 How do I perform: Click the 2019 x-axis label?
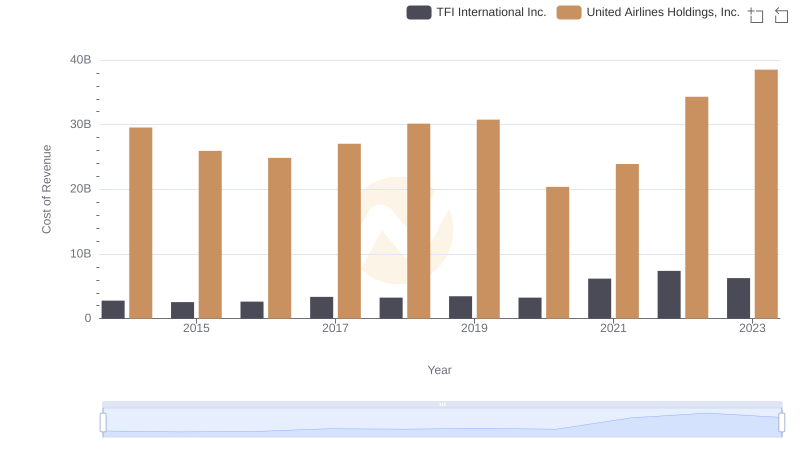[x=474, y=328]
